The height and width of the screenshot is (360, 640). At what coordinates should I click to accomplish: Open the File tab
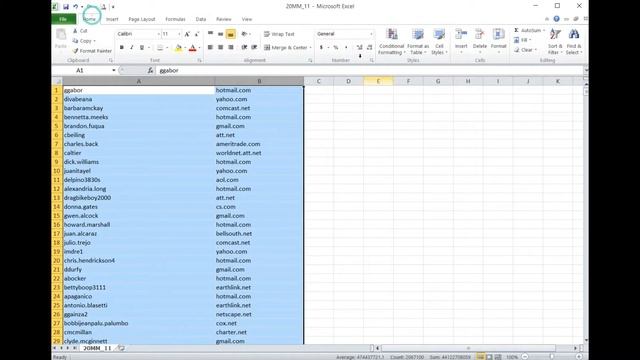63,19
